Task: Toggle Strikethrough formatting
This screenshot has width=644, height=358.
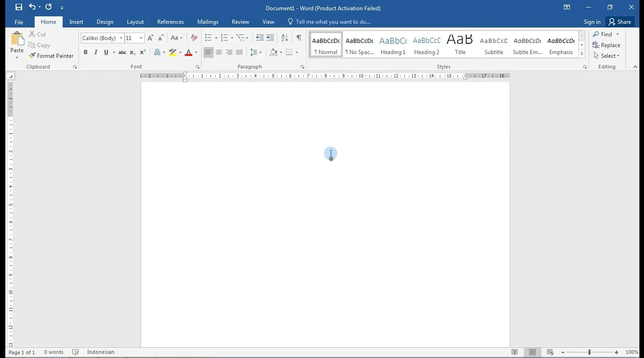Action: pos(122,52)
